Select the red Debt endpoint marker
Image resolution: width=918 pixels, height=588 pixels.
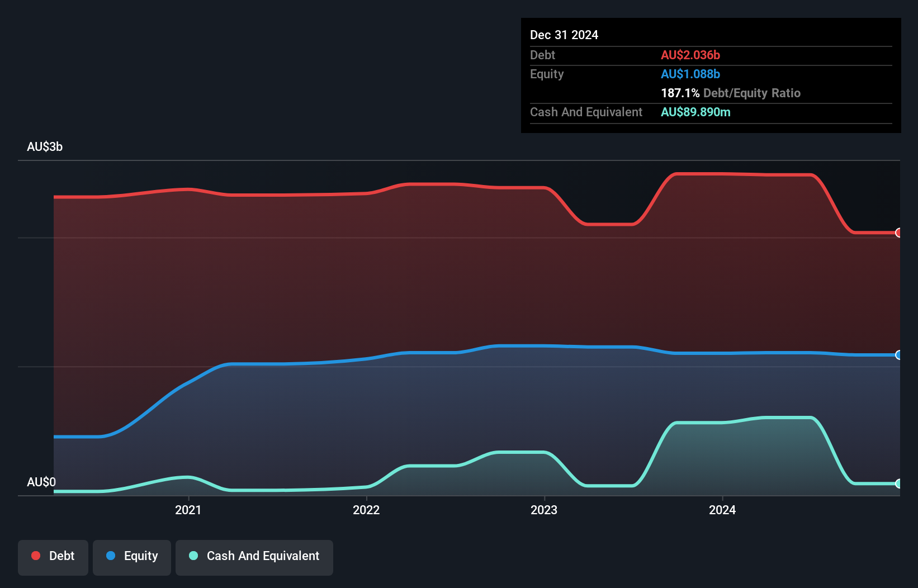pos(898,233)
